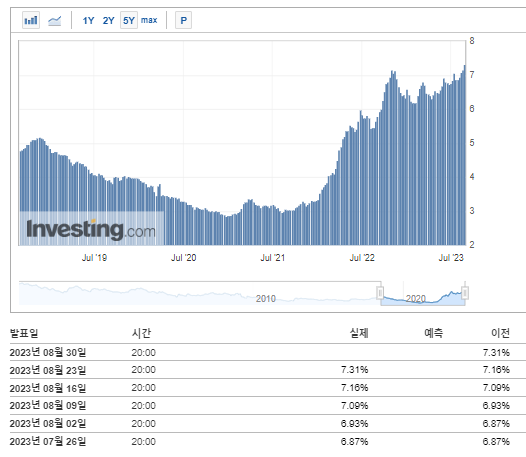Click the 2010 area in navigator
Viewport: 526px width, 457px height.
(266, 298)
